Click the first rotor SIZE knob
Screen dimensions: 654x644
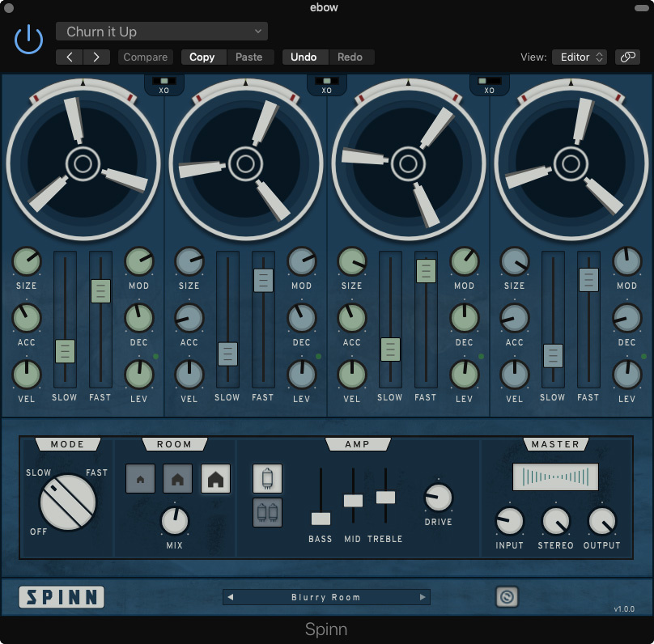(27, 261)
